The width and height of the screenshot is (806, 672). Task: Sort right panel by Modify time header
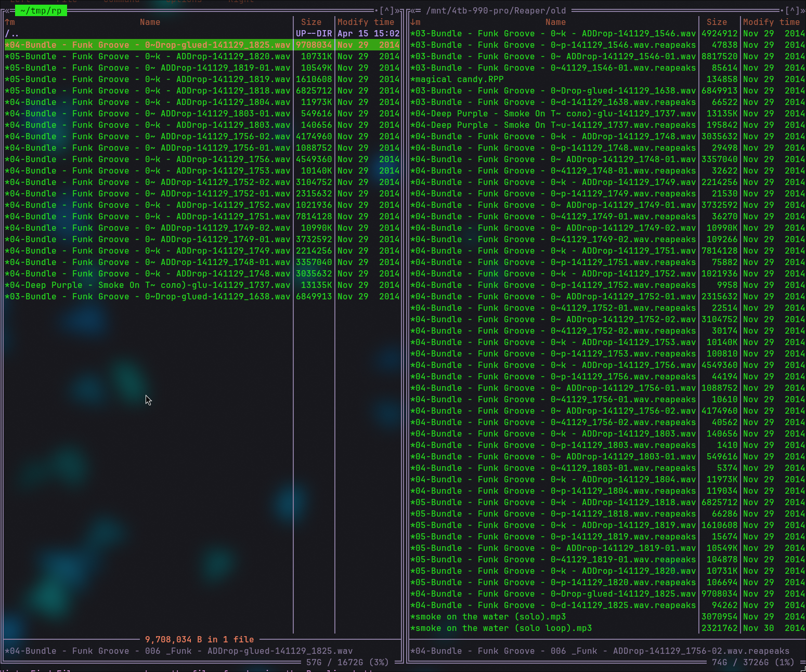(772, 22)
